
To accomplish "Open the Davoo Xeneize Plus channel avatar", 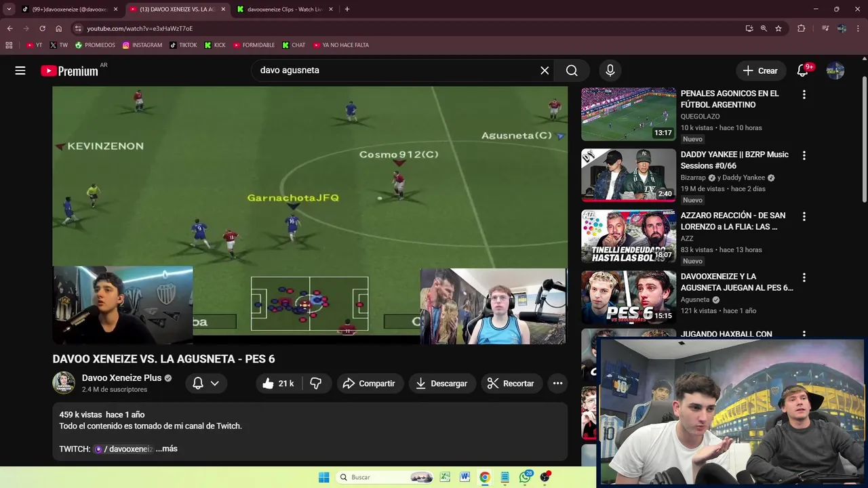I will [64, 383].
